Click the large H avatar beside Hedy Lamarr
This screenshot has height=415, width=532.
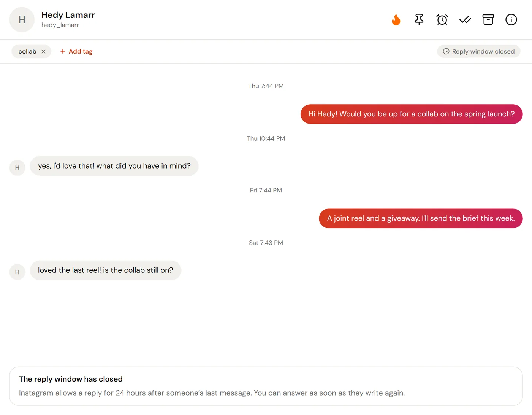tap(22, 20)
